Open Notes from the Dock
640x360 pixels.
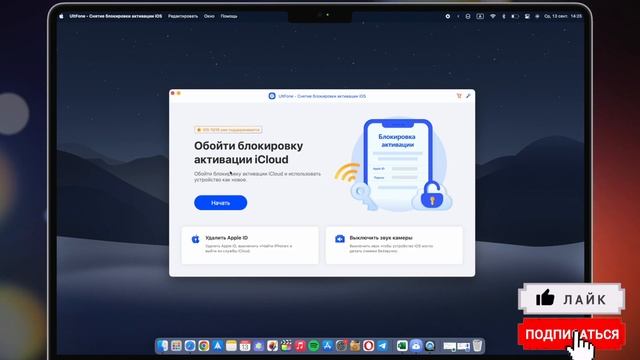[231, 346]
